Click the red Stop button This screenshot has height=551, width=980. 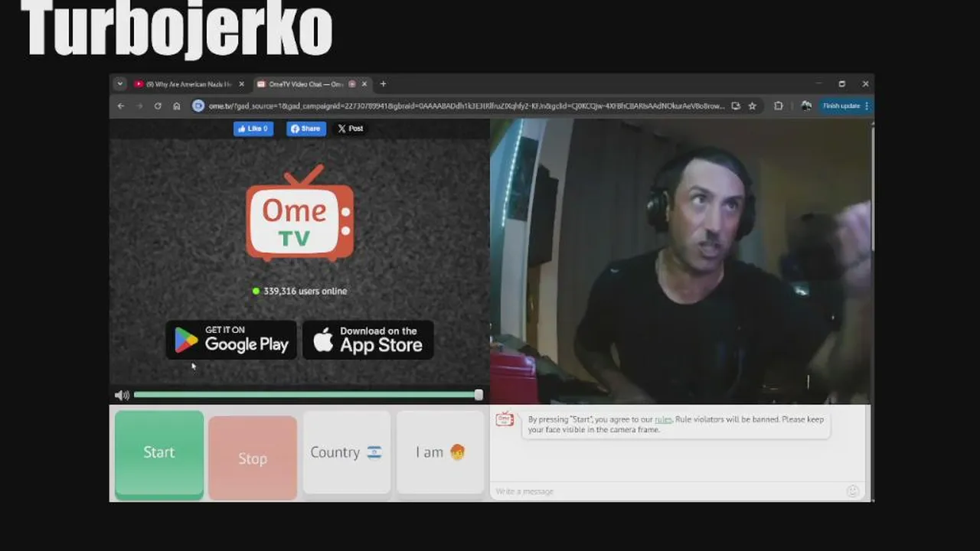pos(253,458)
